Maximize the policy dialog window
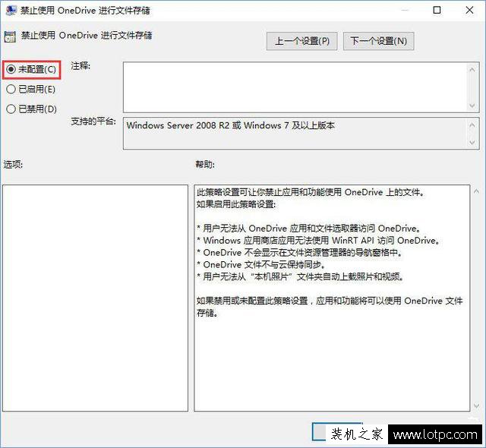 click(x=437, y=10)
